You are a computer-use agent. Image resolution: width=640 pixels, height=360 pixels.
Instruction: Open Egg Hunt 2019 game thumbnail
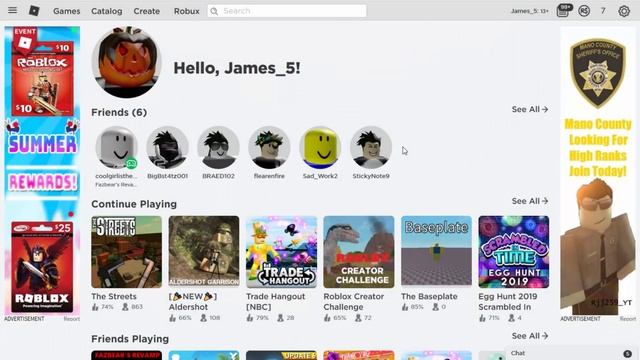(x=513, y=252)
